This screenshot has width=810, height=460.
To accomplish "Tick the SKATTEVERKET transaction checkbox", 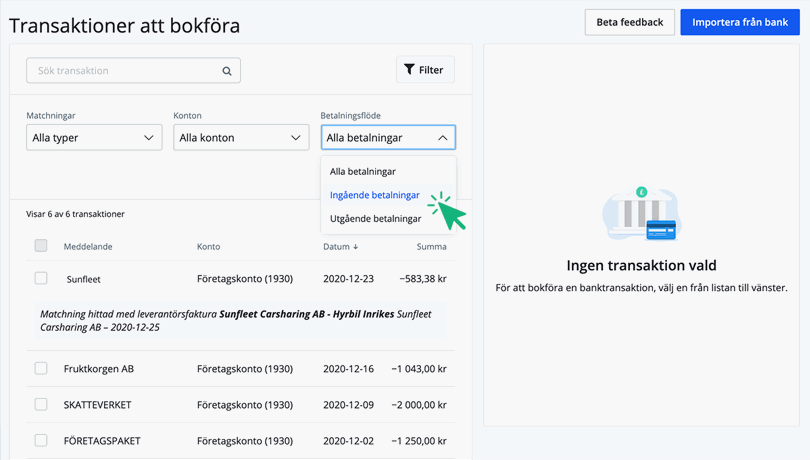I will click(x=41, y=404).
